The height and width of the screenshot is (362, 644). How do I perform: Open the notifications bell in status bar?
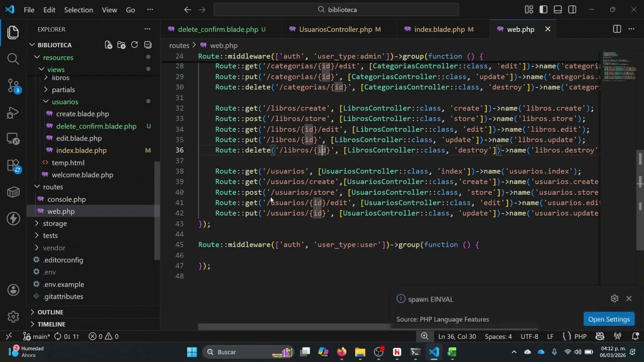tap(635, 336)
